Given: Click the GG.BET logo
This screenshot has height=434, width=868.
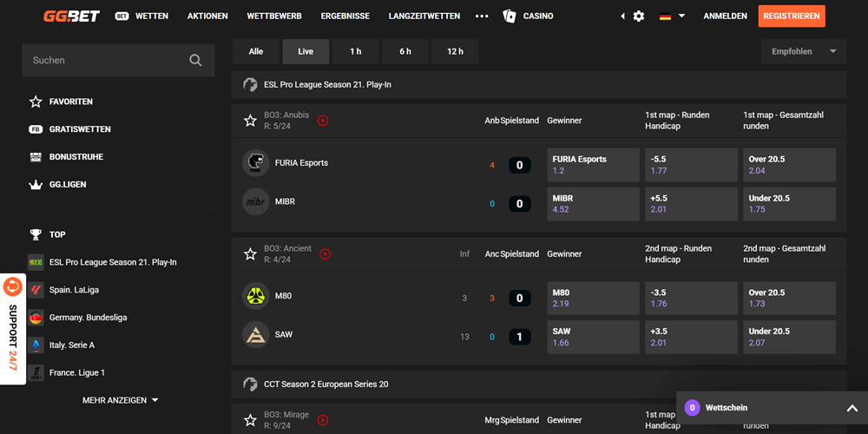Looking at the screenshot, I should (71, 16).
